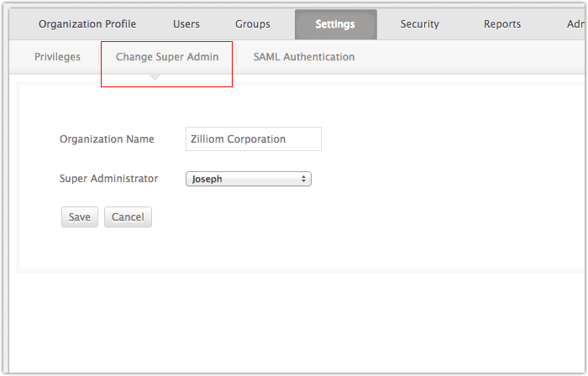This screenshot has height=376, width=588.
Task: Click the Organization Name label
Action: pos(107,139)
